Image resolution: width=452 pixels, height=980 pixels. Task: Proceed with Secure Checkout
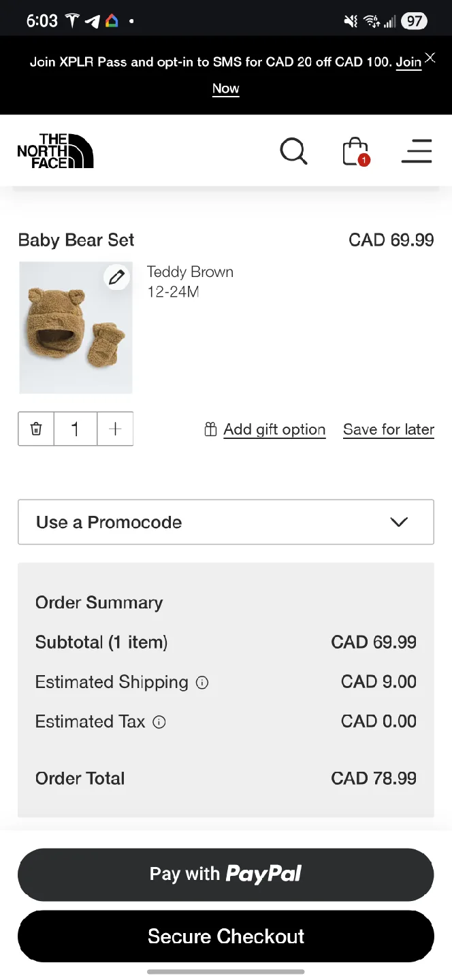pyautogui.click(x=226, y=936)
